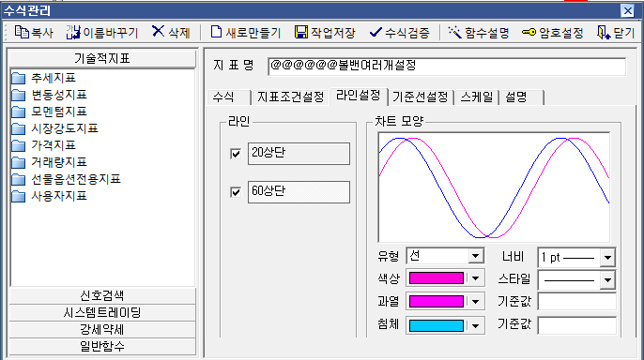644x360 pixels.
Task: Click the 수식검증 checkmark icon
Action: [376, 32]
